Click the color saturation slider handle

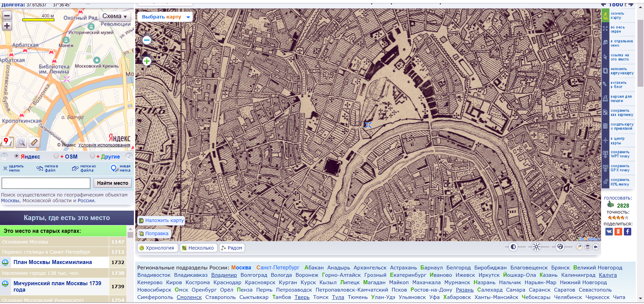pos(560,247)
